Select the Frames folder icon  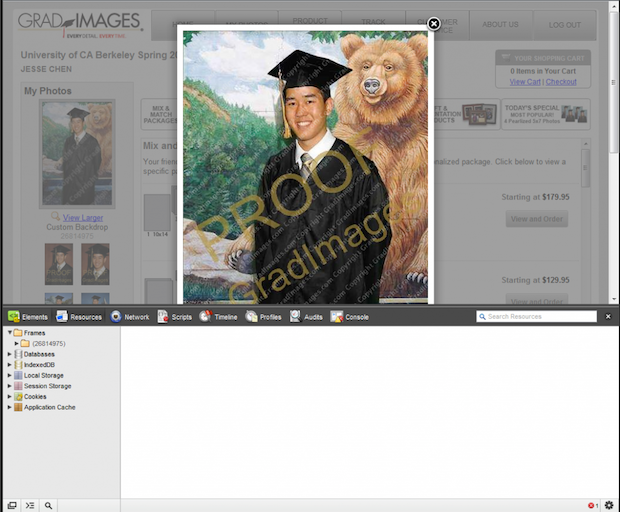(18, 333)
